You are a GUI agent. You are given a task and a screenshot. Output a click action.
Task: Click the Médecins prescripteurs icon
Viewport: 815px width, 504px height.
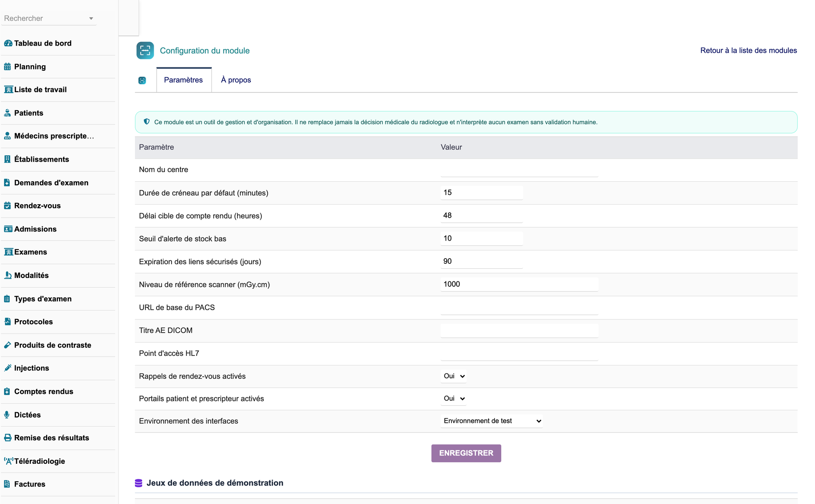tap(8, 136)
